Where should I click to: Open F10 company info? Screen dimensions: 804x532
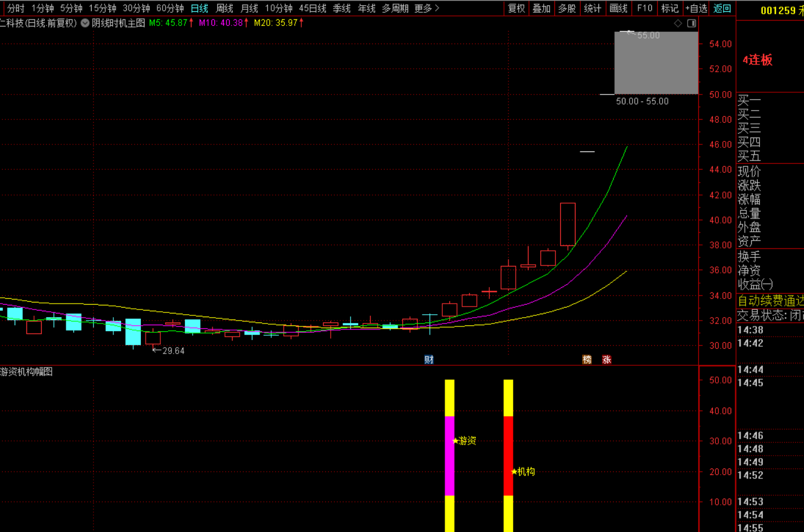tap(644, 8)
